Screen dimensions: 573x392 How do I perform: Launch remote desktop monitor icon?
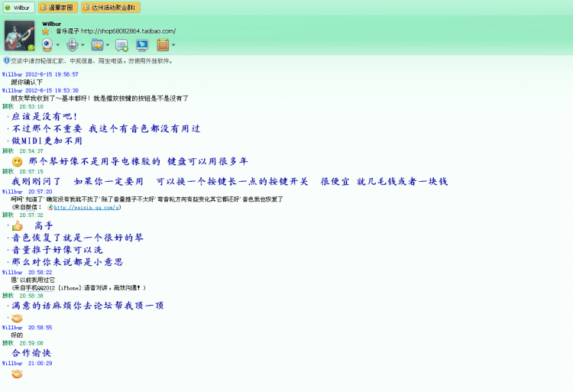pyautogui.click(x=142, y=45)
